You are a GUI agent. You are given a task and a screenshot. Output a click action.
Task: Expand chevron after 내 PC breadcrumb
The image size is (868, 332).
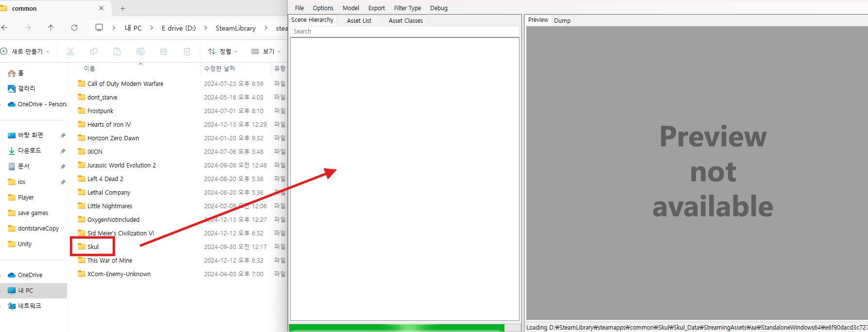click(x=152, y=28)
